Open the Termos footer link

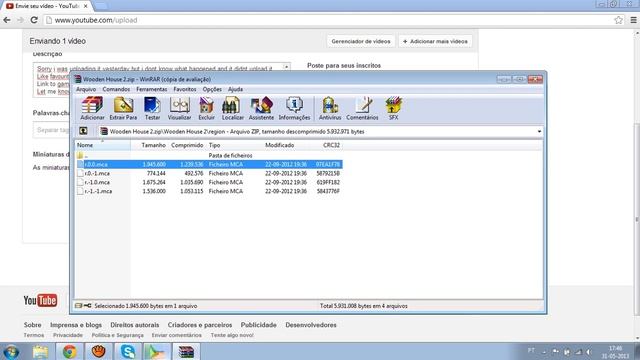tap(33, 335)
